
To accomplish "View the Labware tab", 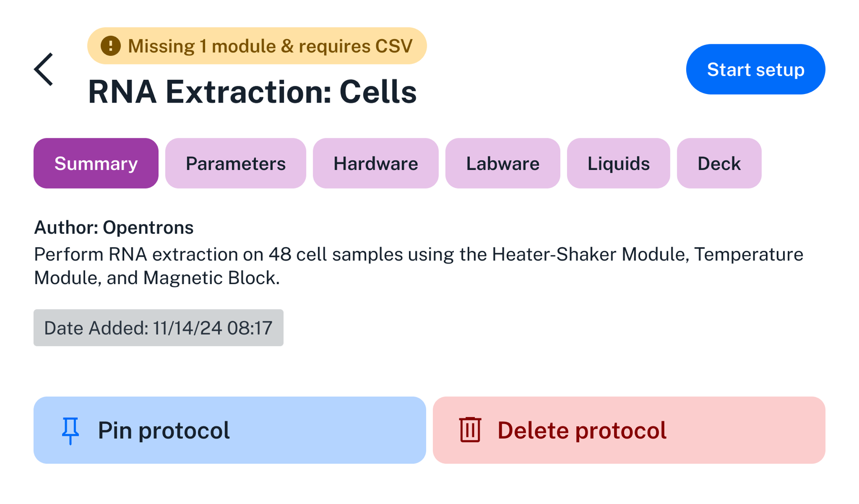I will [x=502, y=163].
